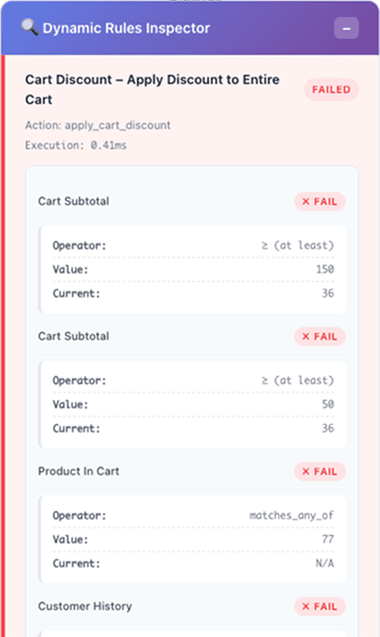Click the Value 50 row
Viewport: 380px width, 637px height.
(193, 404)
